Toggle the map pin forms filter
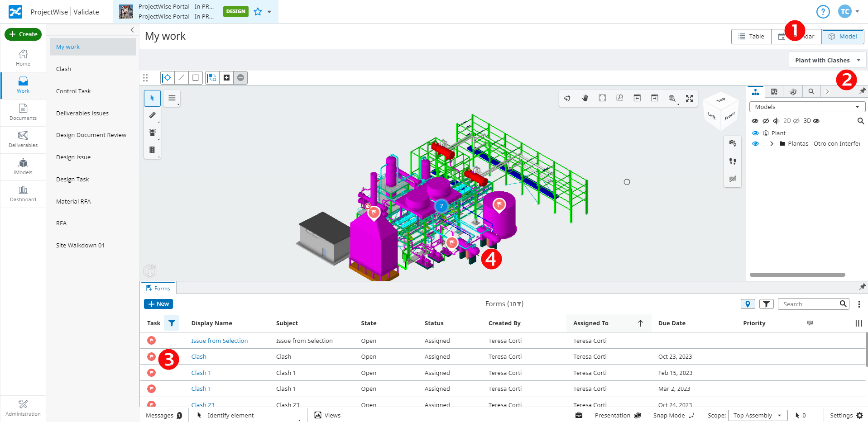 pyautogui.click(x=748, y=304)
